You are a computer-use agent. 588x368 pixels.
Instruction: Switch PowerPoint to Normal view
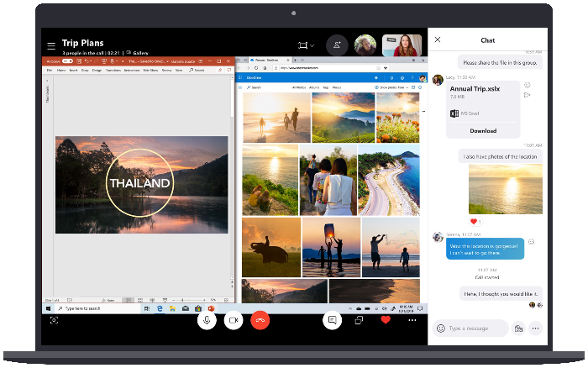click(x=129, y=300)
